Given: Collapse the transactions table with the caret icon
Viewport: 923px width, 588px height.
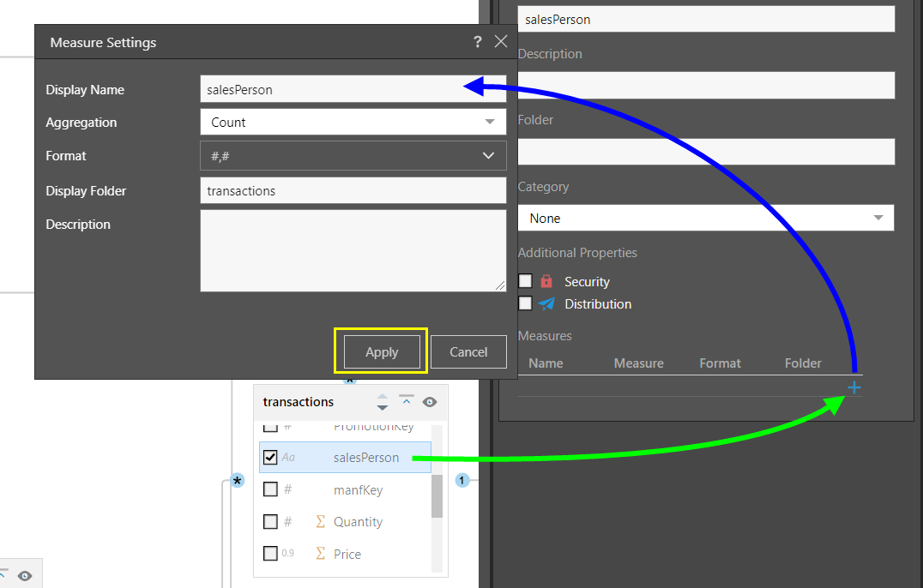Looking at the screenshot, I should pos(407,401).
